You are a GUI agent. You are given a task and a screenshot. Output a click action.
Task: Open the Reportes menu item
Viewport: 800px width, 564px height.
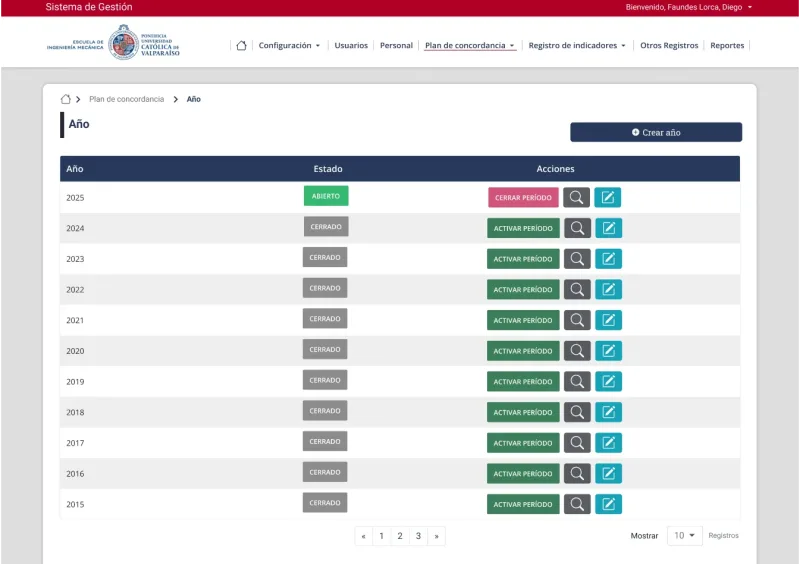pos(727,45)
